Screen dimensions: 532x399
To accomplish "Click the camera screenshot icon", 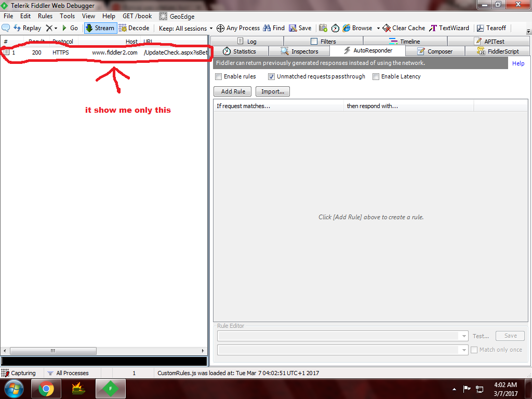I will pos(323,28).
